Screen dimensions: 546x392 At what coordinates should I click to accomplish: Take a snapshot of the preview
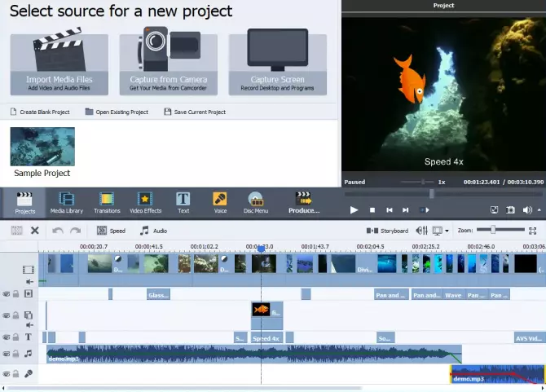coord(510,209)
